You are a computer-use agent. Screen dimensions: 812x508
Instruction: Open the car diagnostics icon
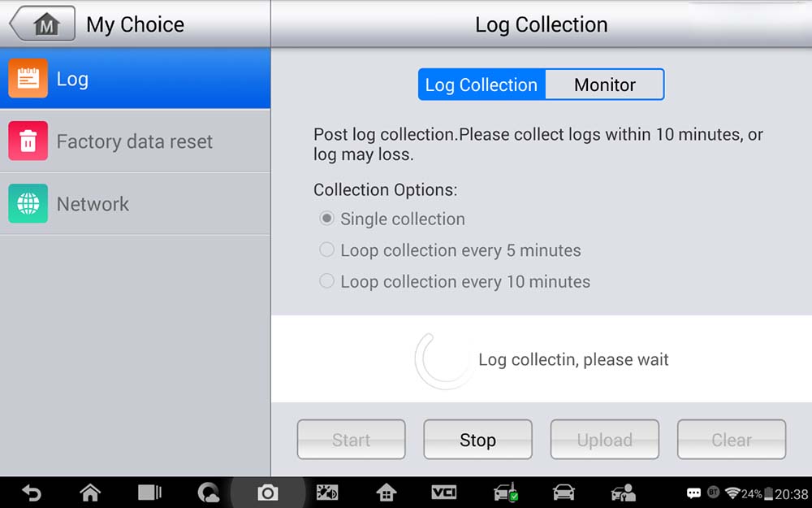[564, 493]
